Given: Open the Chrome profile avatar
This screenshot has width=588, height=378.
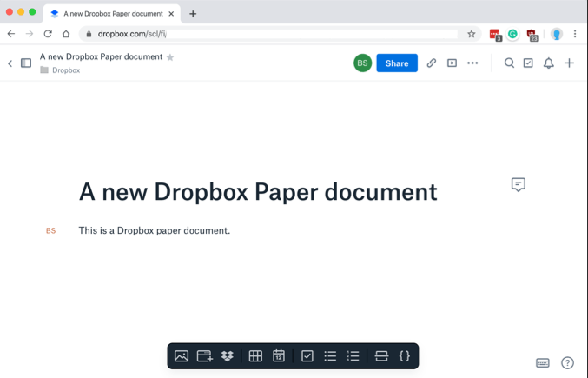Looking at the screenshot, I should tap(557, 34).
